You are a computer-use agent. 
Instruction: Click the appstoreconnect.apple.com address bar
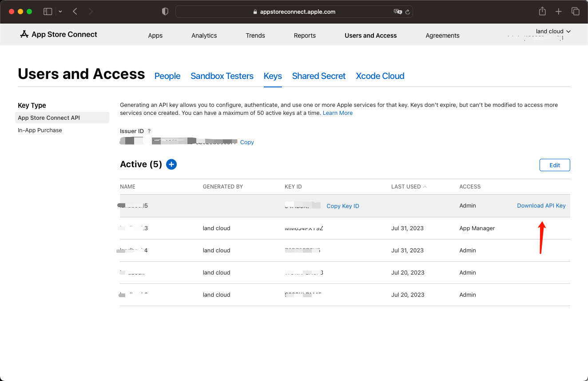294,12
